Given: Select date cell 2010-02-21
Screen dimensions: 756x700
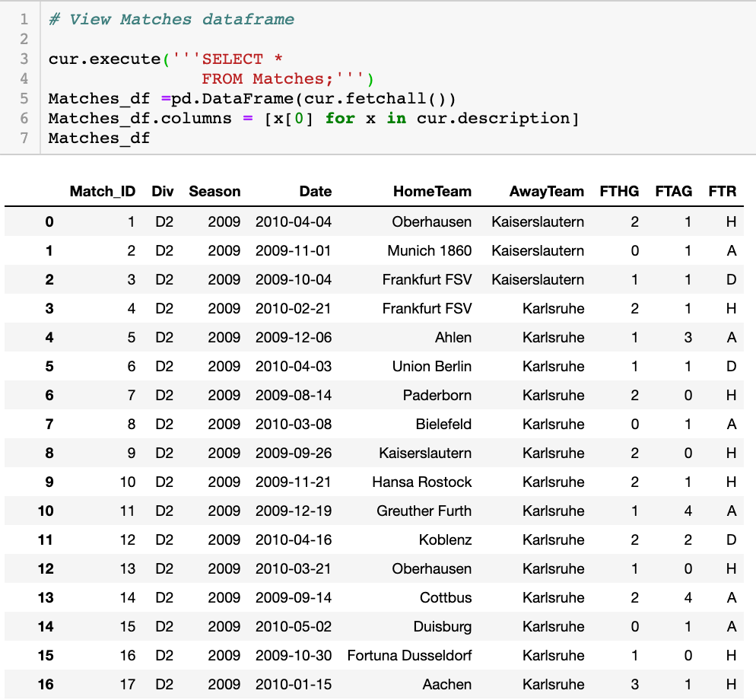Looking at the screenshot, I should click(x=294, y=309).
